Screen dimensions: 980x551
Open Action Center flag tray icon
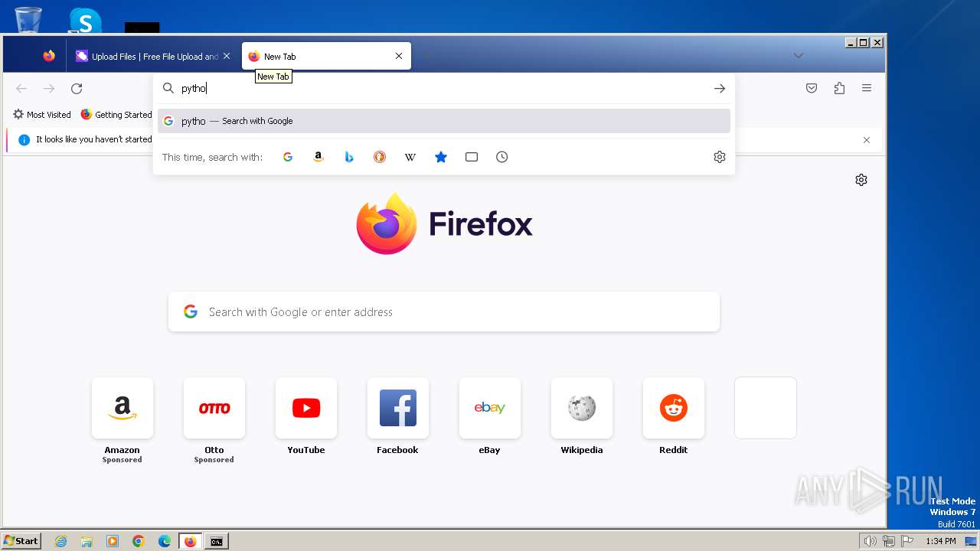[907, 541]
